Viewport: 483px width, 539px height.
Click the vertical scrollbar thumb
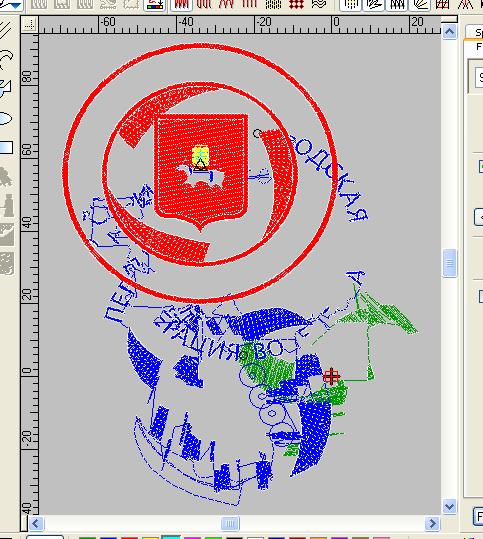click(x=449, y=263)
